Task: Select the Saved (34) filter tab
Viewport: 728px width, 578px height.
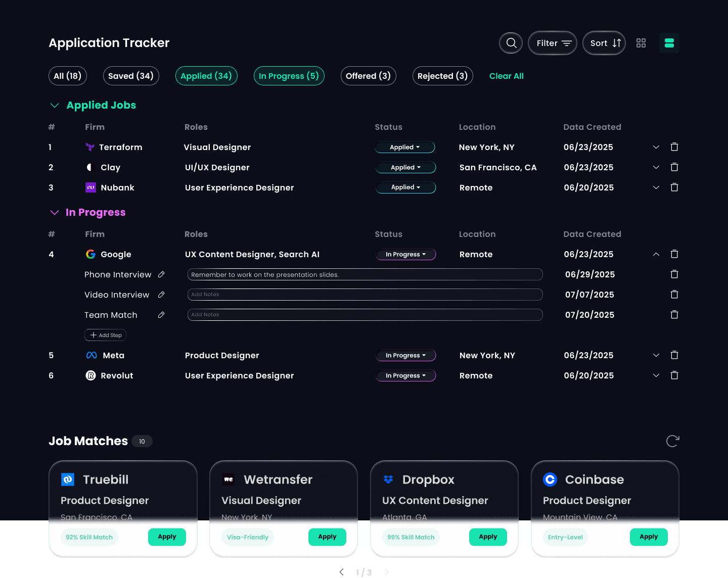Action: (x=131, y=76)
